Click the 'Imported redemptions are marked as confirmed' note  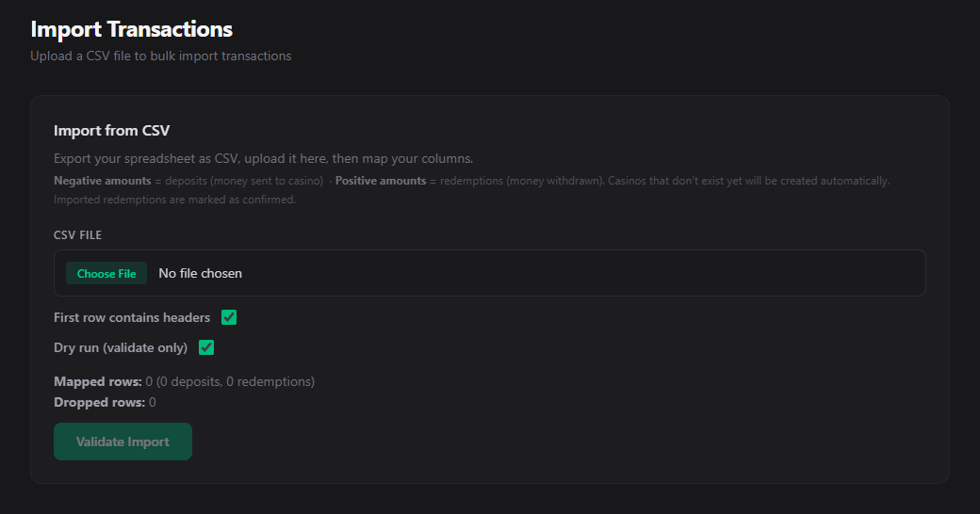coord(174,199)
